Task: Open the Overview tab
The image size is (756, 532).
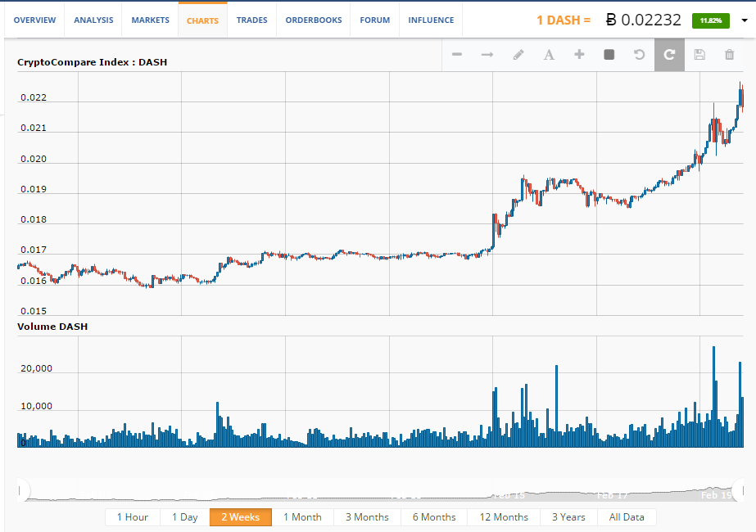Action: click(34, 20)
